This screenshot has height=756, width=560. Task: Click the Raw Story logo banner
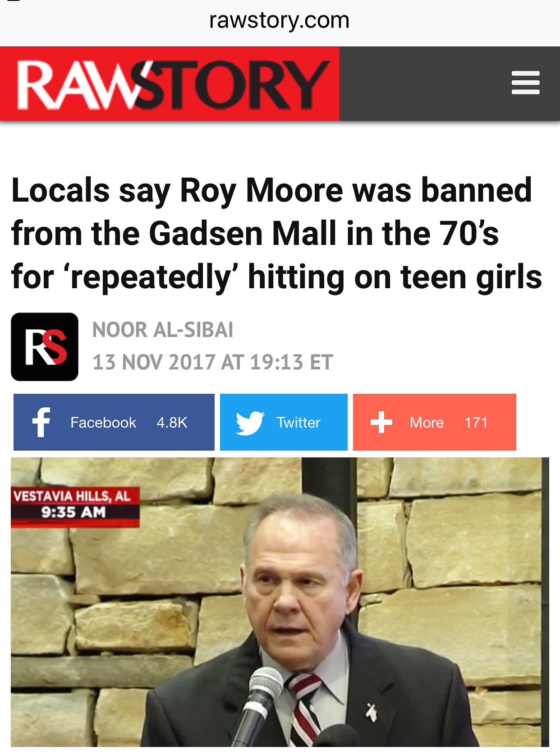point(170,84)
